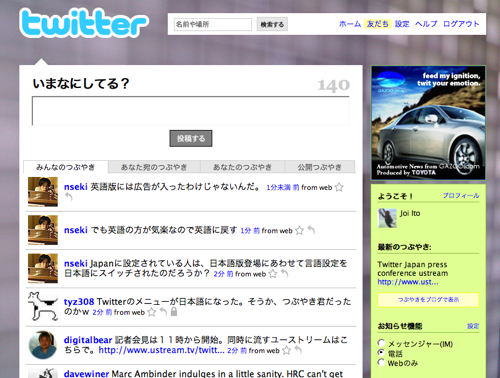Open 設定 in top navigation
This screenshot has width=500, height=378.
402,24
